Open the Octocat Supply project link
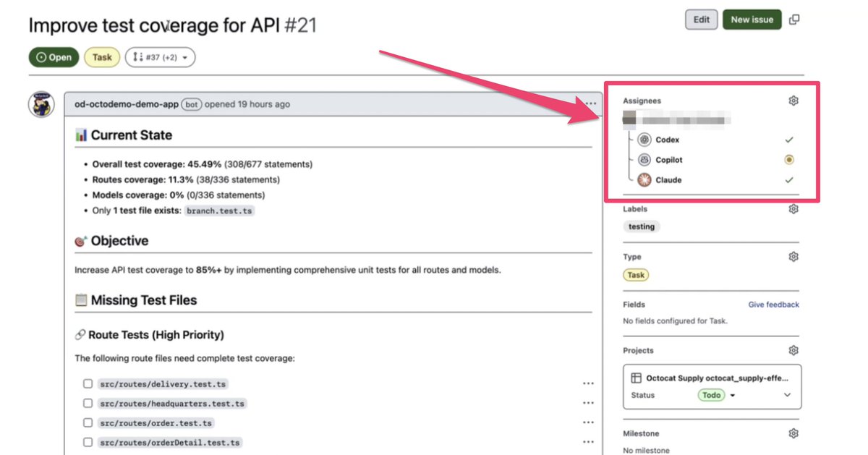868x455 pixels. pyautogui.click(x=717, y=378)
